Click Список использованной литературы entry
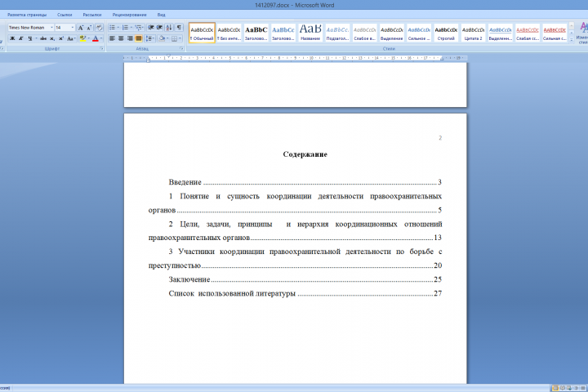 [305, 293]
